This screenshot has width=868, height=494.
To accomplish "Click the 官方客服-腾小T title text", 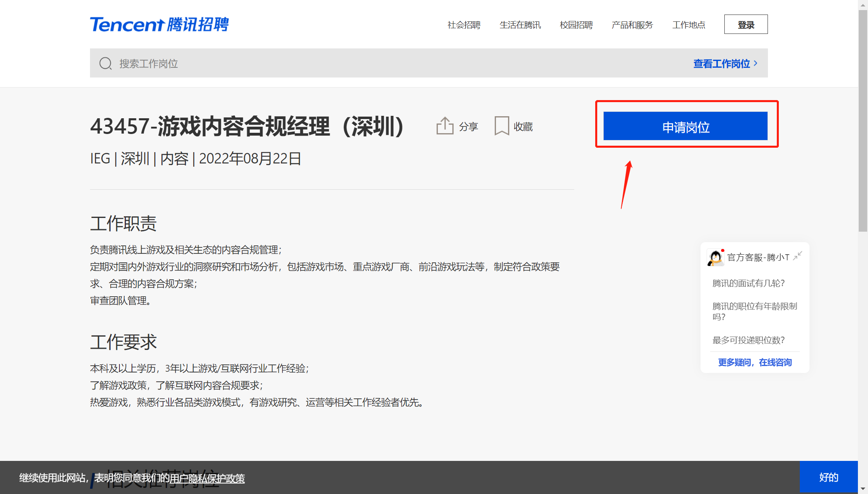I will point(758,257).
